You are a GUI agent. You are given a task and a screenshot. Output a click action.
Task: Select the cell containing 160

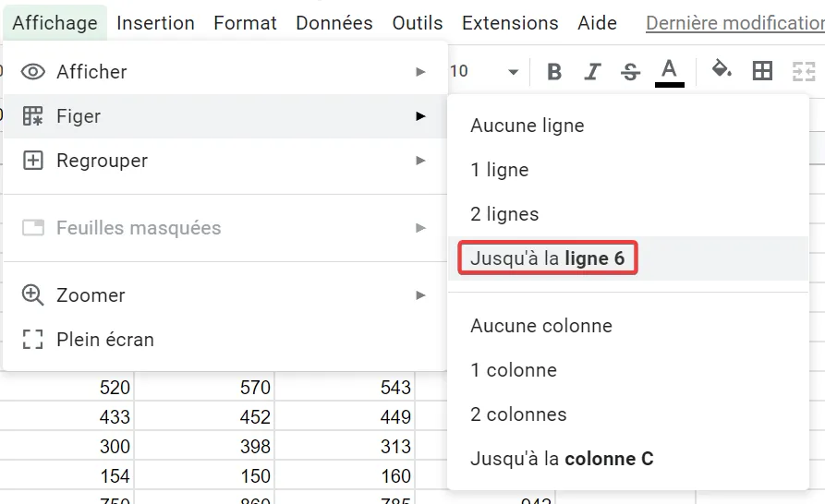pos(345,475)
